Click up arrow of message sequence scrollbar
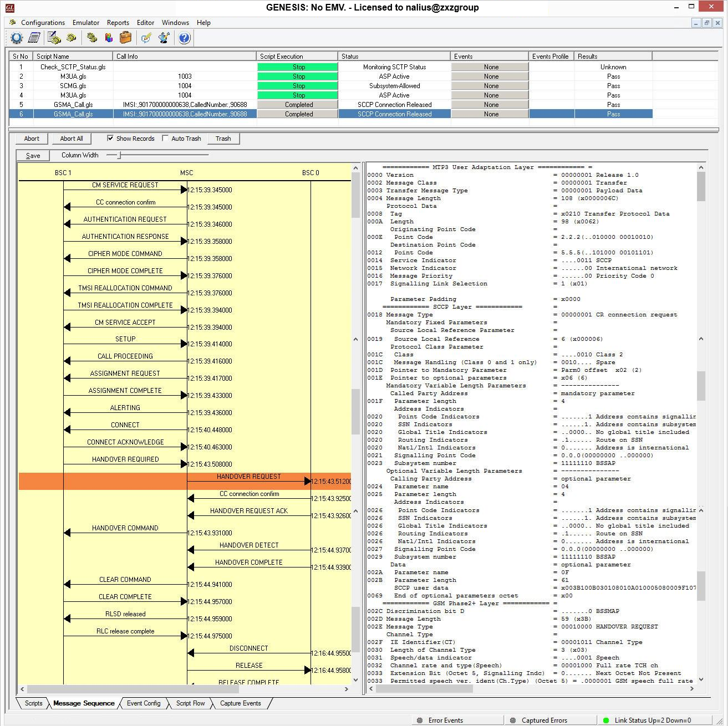 [355, 167]
